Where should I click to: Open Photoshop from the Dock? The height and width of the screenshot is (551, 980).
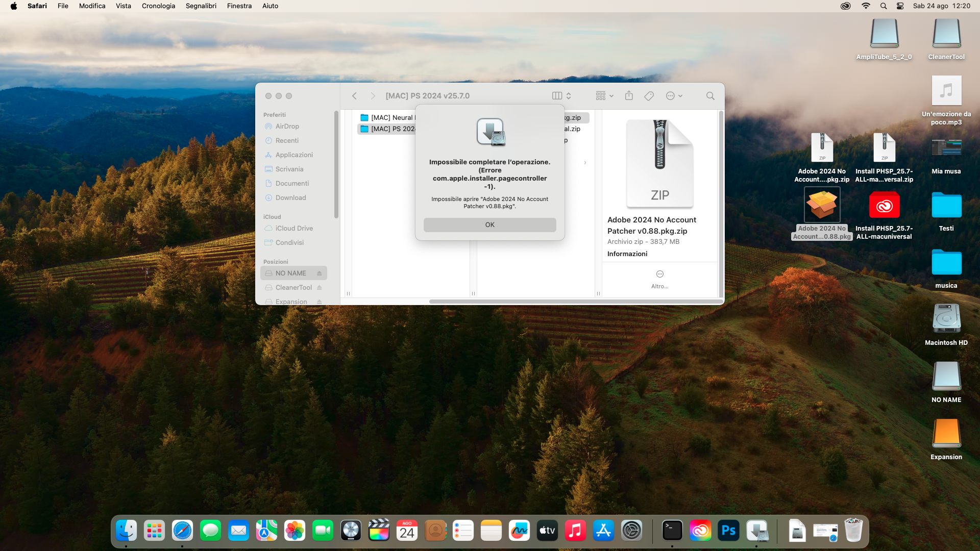pos(728,531)
